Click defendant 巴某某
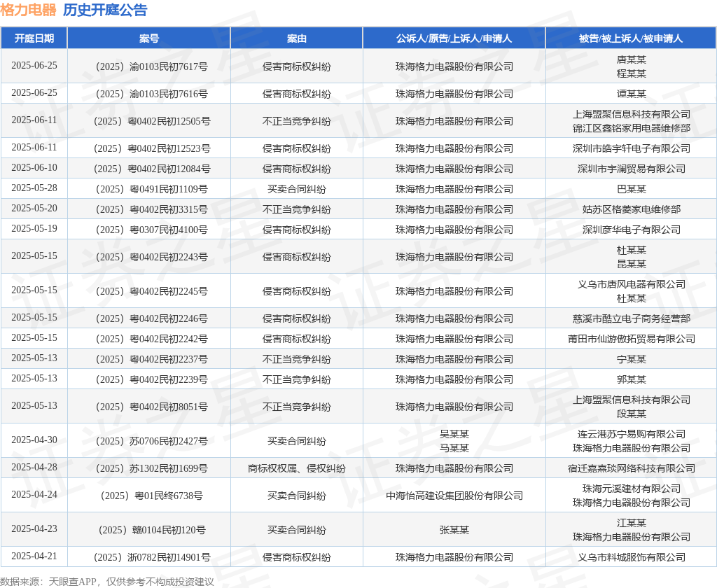The height and width of the screenshot is (588, 717). [631, 189]
